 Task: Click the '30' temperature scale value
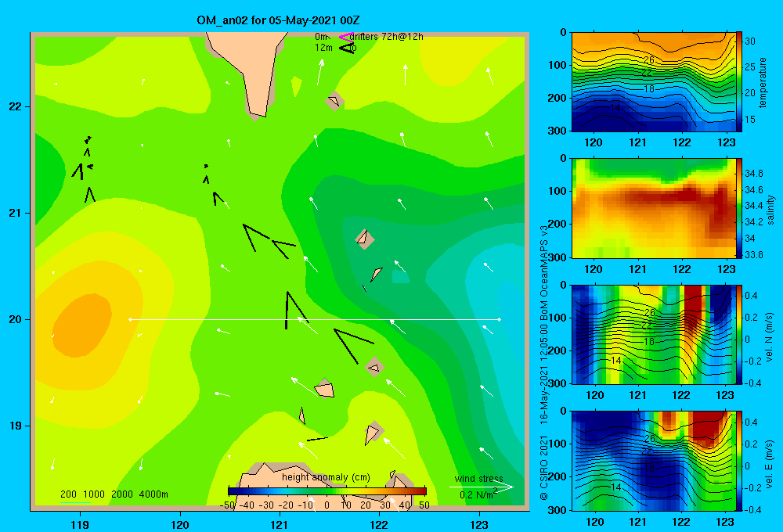(750, 41)
